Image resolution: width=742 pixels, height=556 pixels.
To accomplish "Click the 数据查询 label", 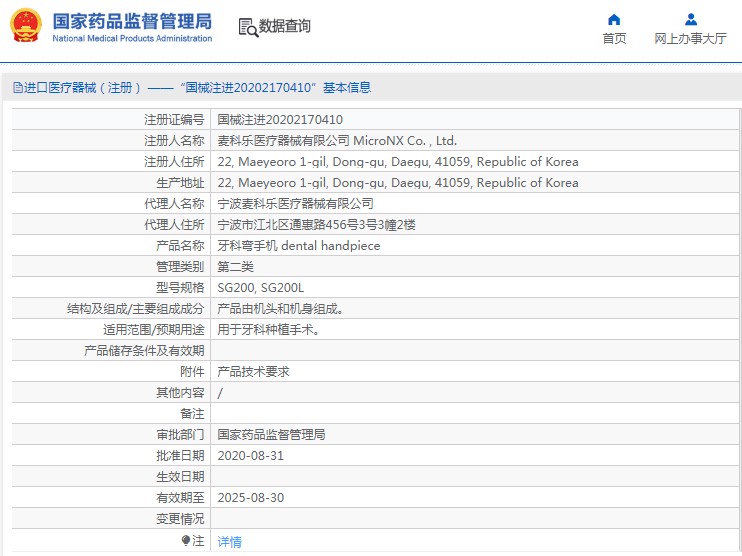I will pos(285,26).
